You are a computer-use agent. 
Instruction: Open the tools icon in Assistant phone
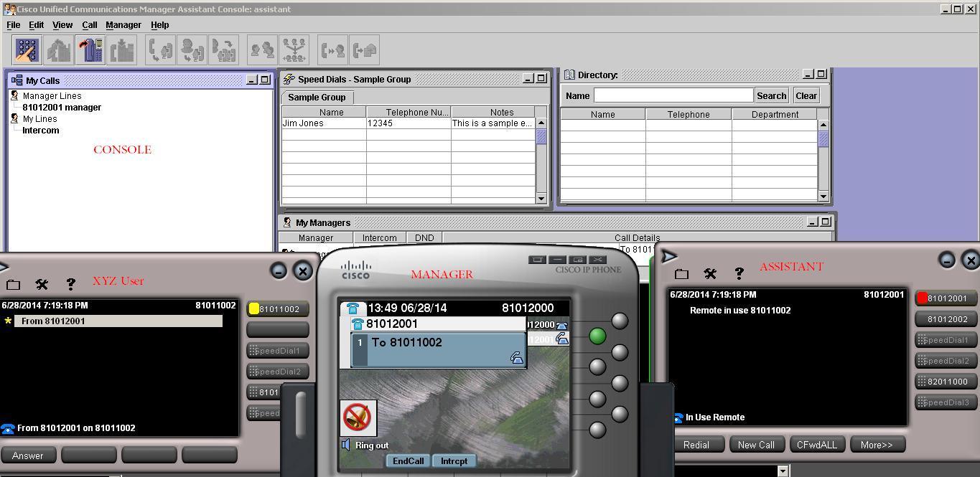(x=710, y=273)
